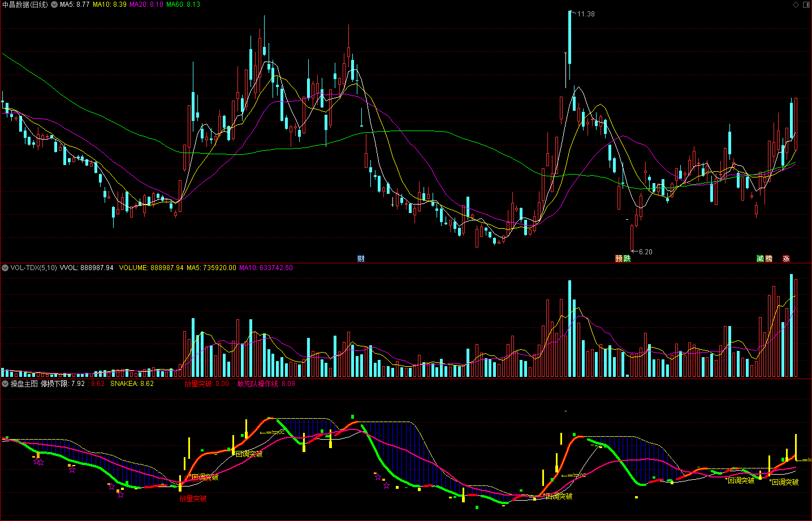
Task: Click the green 减 marker icon
Action: pos(761,259)
